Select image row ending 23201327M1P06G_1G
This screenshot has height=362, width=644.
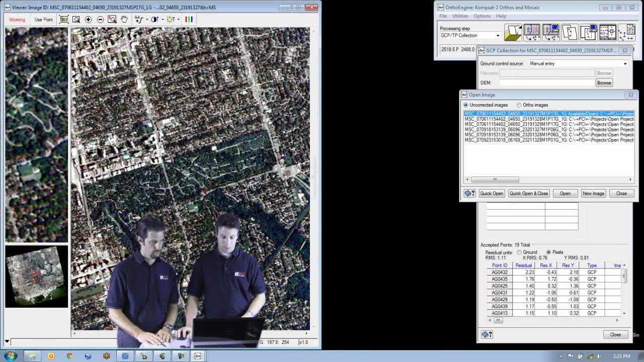pyautogui.click(x=549, y=130)
